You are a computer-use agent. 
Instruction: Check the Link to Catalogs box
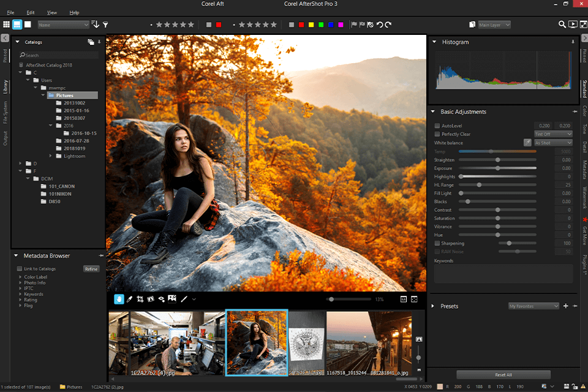pos(20,269)
